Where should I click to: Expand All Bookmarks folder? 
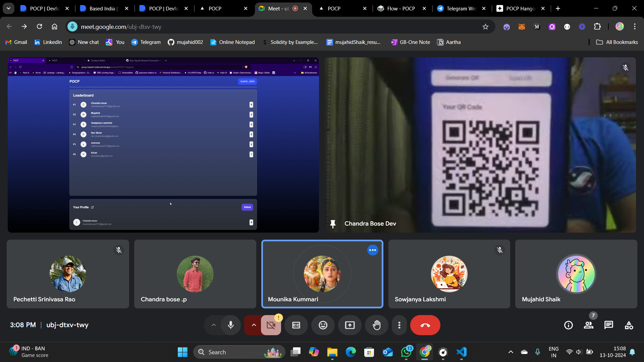(617, 42)
